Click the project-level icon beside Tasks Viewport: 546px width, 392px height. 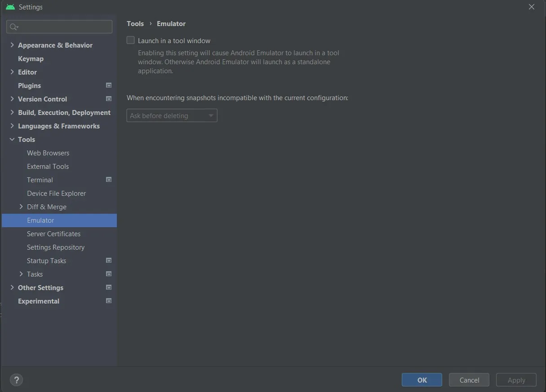[x=109, y=274]
